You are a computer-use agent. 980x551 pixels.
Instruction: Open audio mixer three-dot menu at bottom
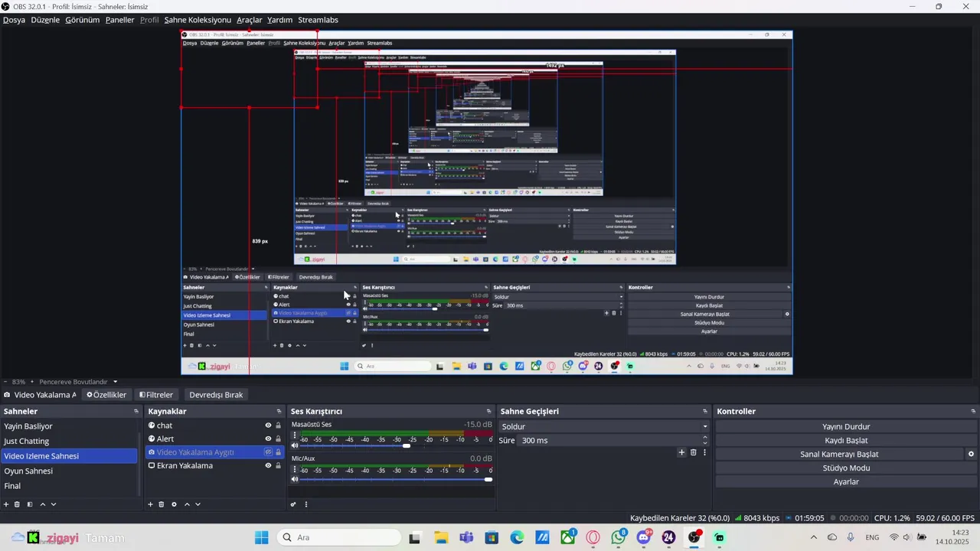click(306, 504)
